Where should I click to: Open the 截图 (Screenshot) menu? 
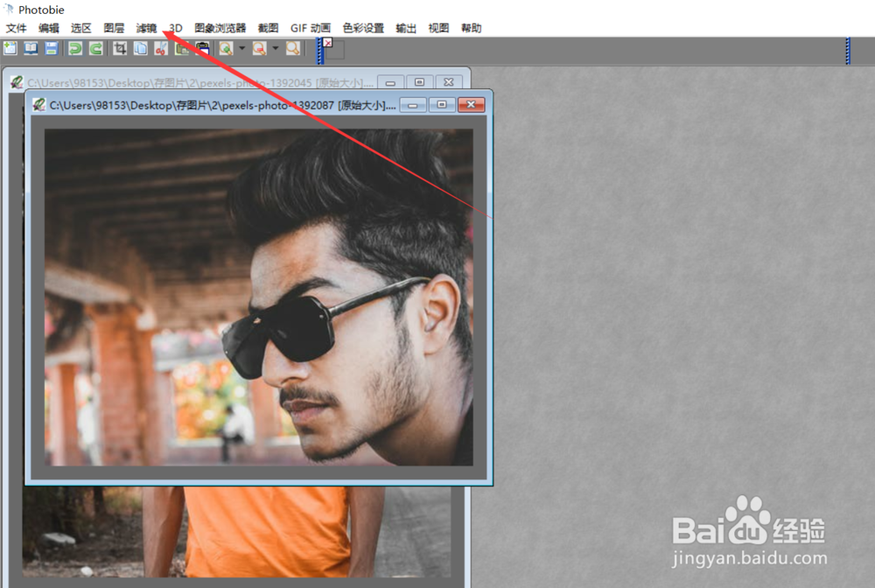(268, 28)
